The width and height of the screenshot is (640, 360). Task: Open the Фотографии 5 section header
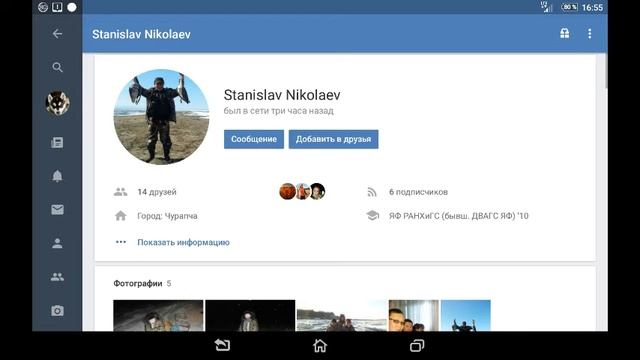pyautogui.click(x=142, y=283)
